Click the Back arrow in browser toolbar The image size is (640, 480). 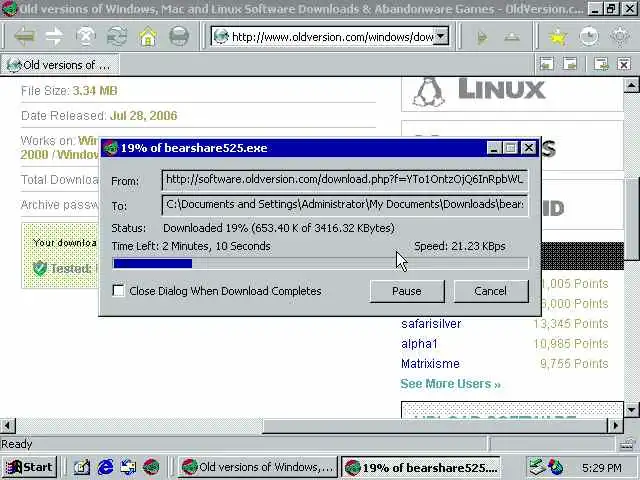pos(24,37)
